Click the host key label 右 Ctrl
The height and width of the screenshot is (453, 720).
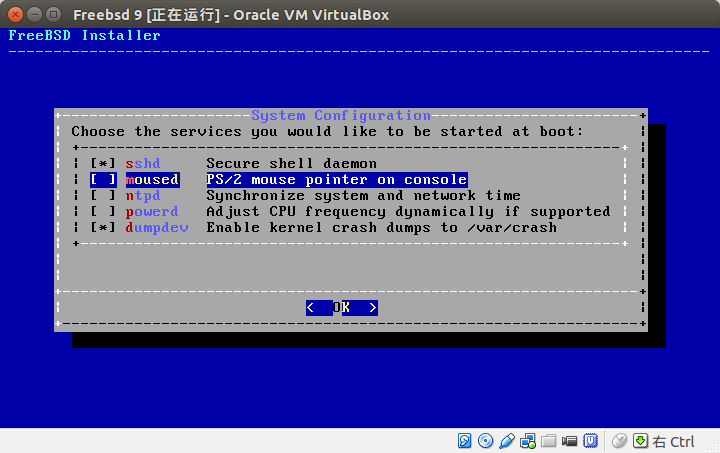(673, 442)
